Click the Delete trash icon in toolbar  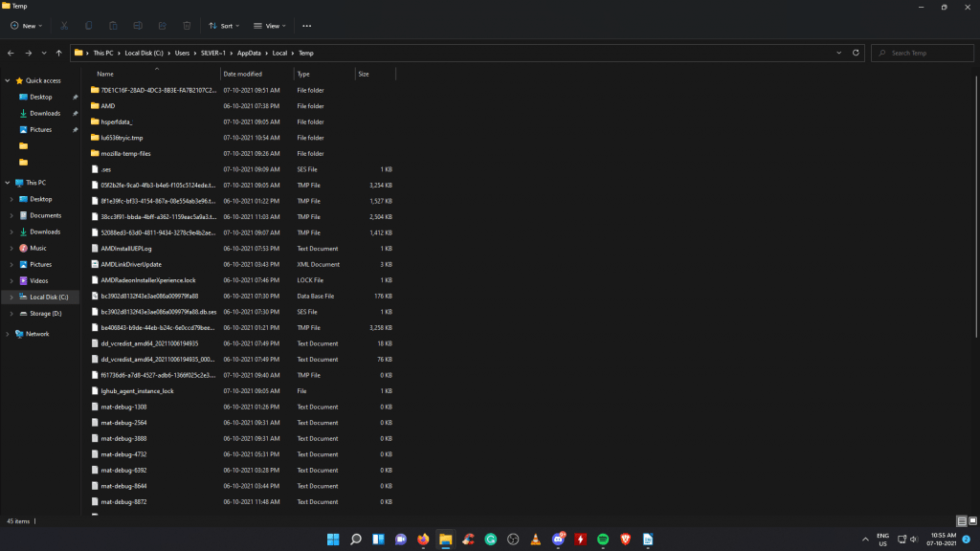pyautogui.click(x=187, y=26)
